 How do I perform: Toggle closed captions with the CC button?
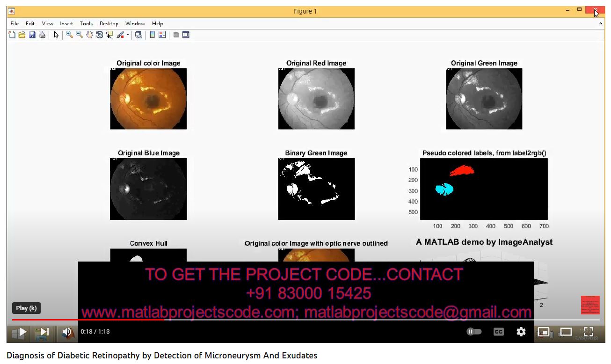pyautogui.click(x=499, y=332)
